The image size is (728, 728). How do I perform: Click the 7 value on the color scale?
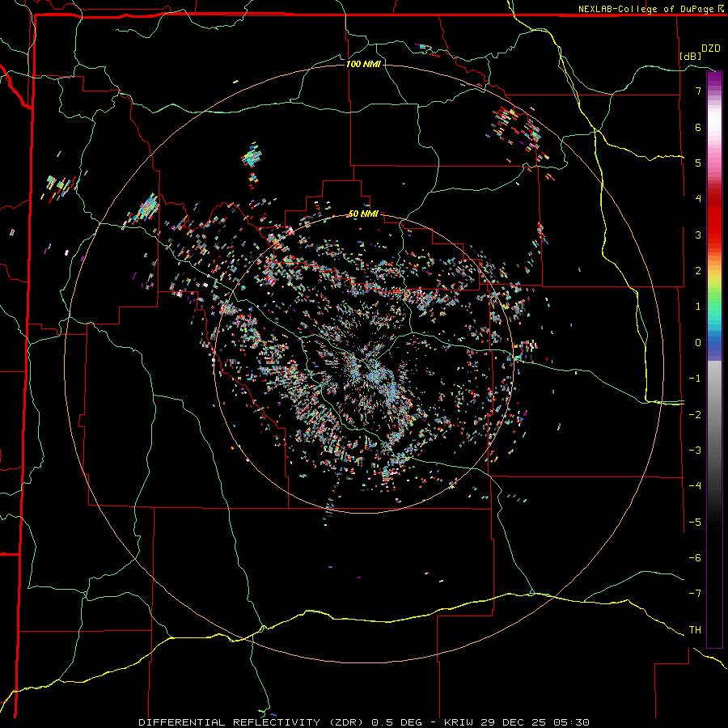(x=698, y=91)
